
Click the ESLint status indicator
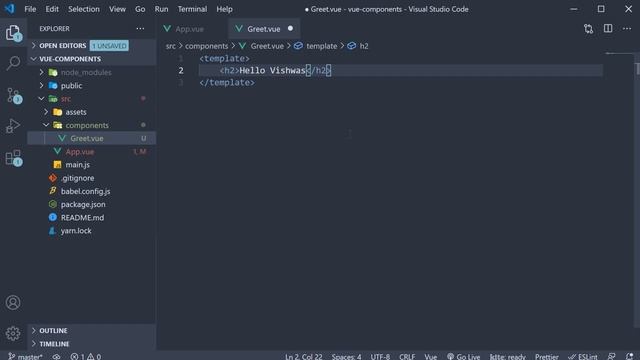pos(582,356)
